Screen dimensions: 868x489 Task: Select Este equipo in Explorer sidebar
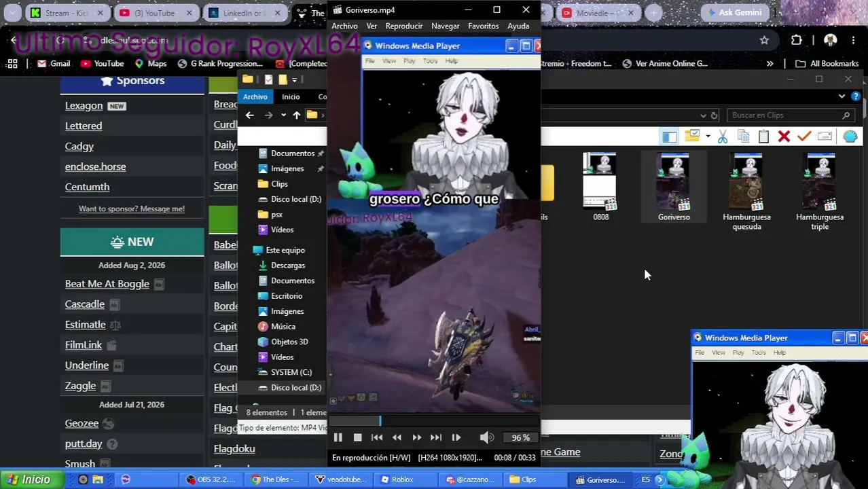click(285, 250)
